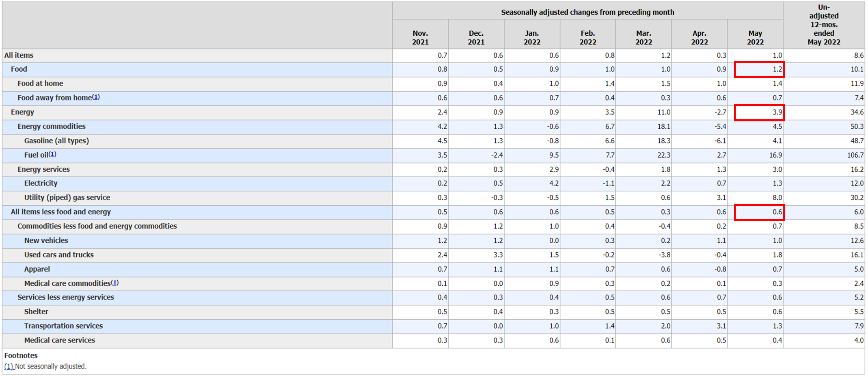Image resolution: width=868 pixels, height=377 pixels.
Task: Select the 'New vehicles' row label
Action: (46, 240)
